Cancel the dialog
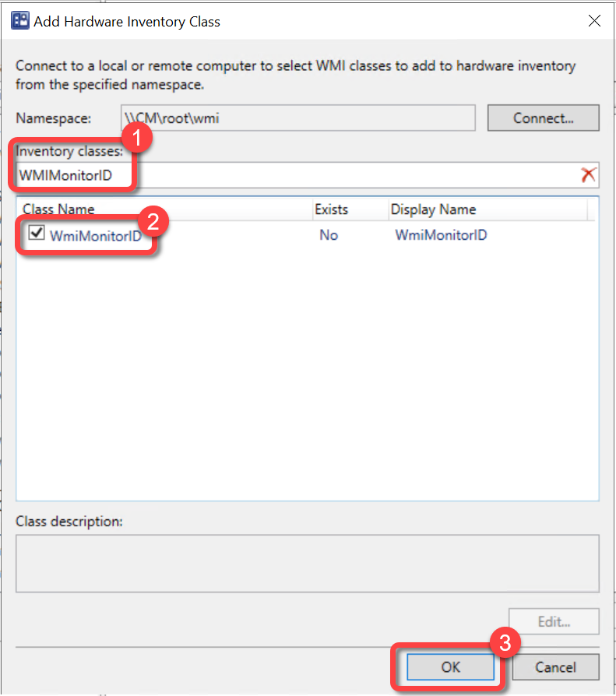The width and height of the screenshot is (616, 696). coord(554,667)
